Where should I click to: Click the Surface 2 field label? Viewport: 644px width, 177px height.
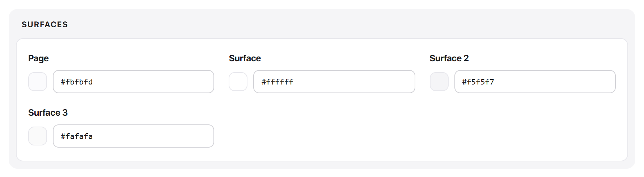[x=449, y=58]
